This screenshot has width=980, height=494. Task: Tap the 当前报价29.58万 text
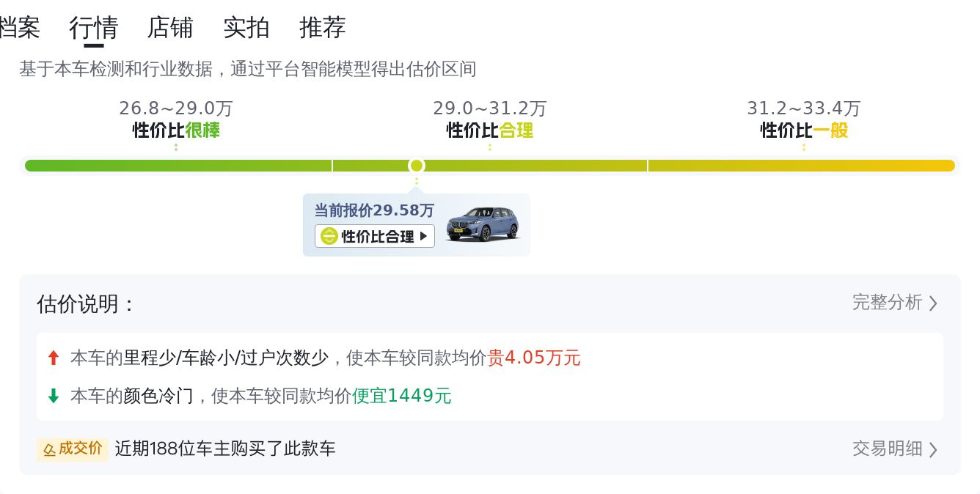point(374,210)
